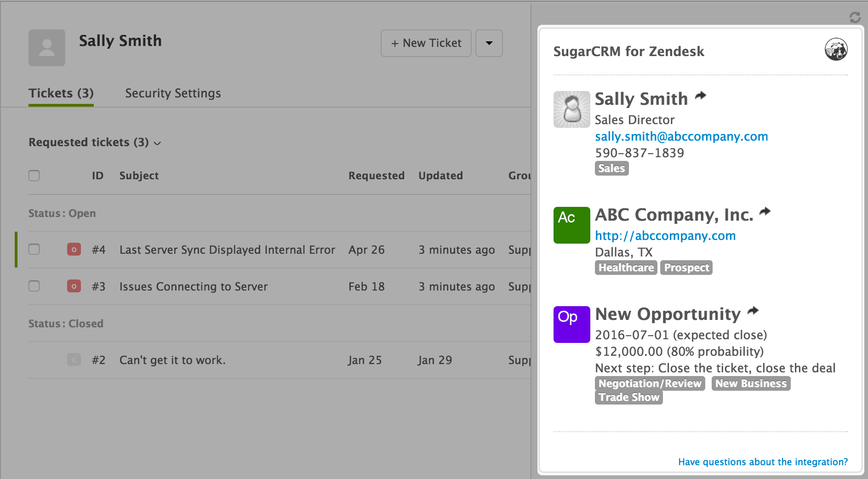Click the New Business tag
This screenshot has height=479, width=868.
tap(751, 383)
